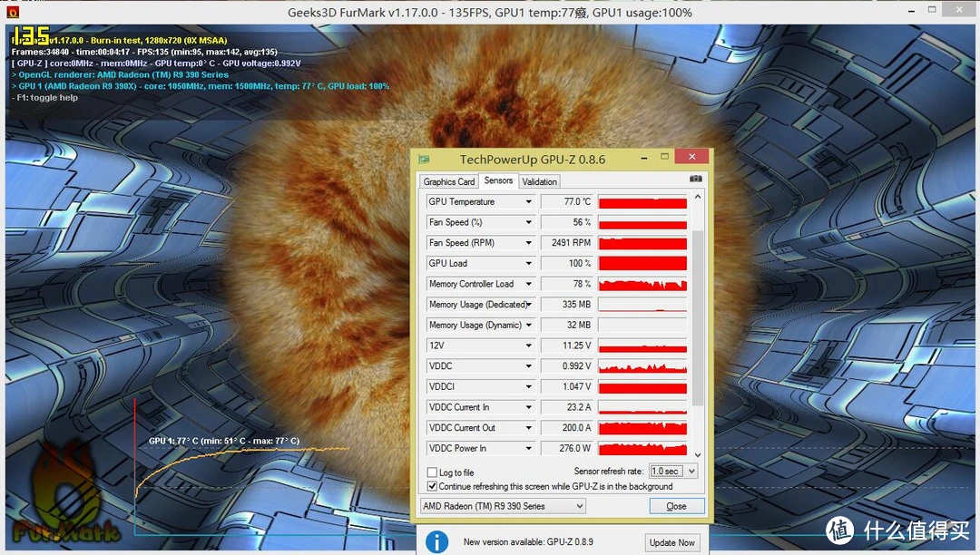Click the 200.0 A current out value
The width and height of the screenshot is (980, 555).
[576, 428]
